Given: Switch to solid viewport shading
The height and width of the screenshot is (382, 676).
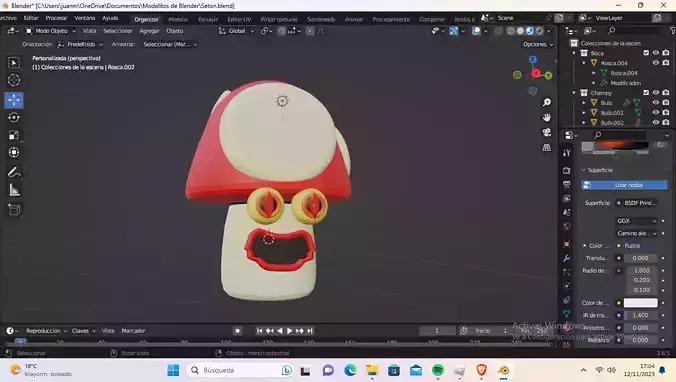Looking at the screenshot, I should (520, 31).
